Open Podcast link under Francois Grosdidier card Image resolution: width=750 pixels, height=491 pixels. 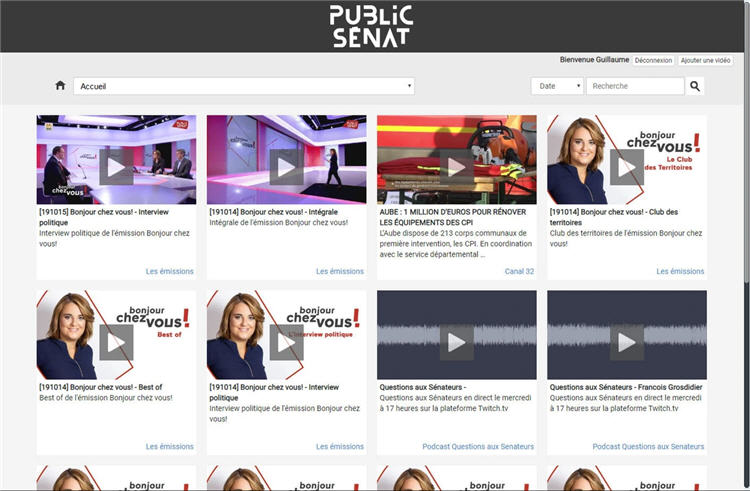(x=648, y=446)
